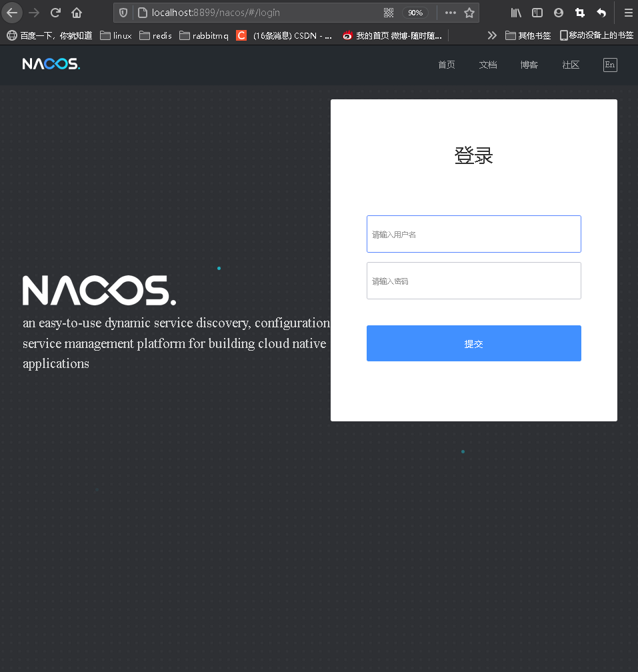The height and width of the screenshot is (672, 638).
Task: Reload the current page
Action: pyautogui.click(x=56, y=13)
